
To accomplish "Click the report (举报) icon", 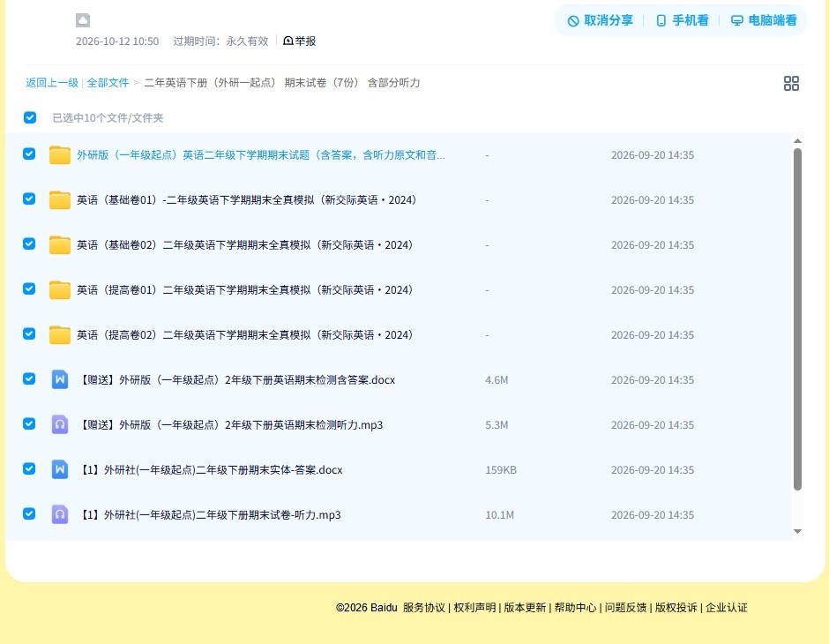I will click(x=288, y=41).
